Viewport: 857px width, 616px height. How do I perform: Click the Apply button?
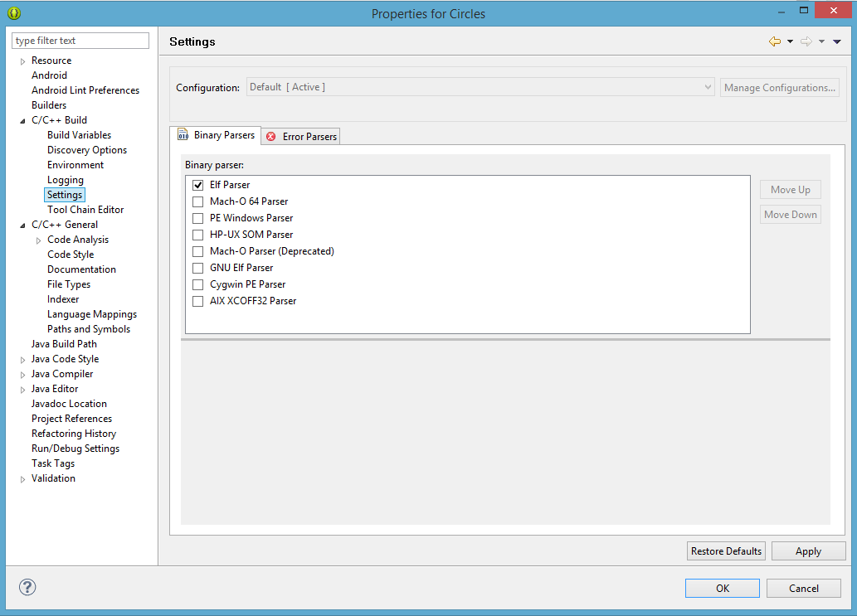(x=808, y=551)
